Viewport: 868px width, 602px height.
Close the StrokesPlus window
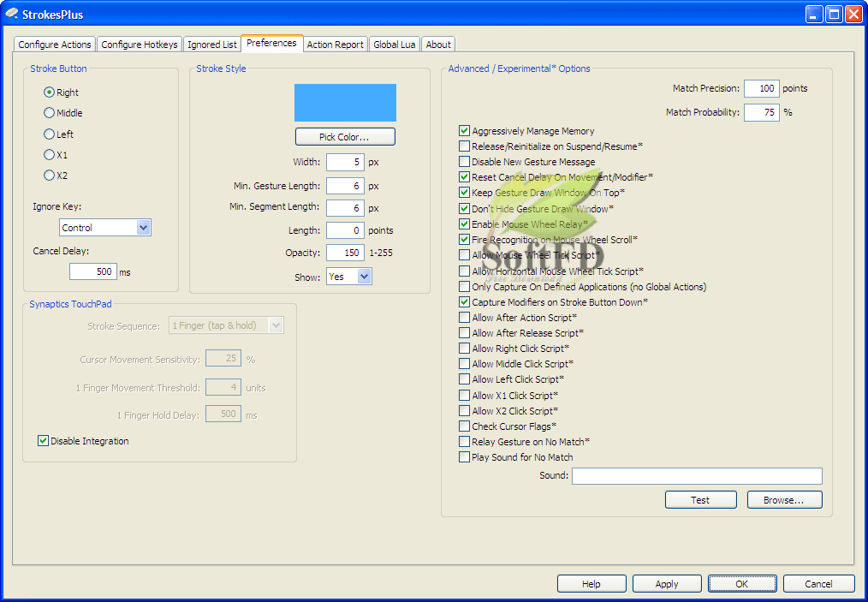pos(853,14)
